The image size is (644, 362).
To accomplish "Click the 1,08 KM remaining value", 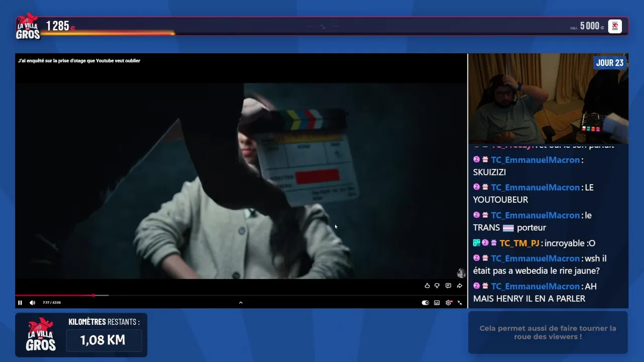I will (x=103, y=340).
